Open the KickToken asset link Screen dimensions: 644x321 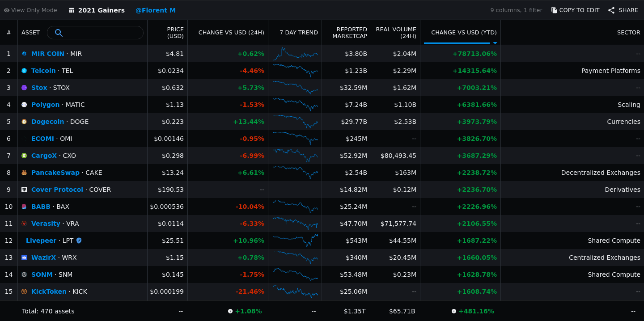point(49,291)
